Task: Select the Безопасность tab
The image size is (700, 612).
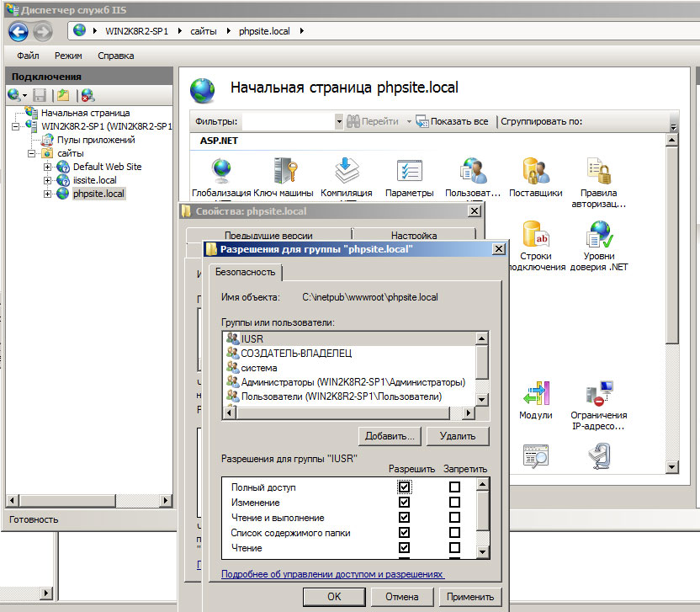Action: click(245, 272)
